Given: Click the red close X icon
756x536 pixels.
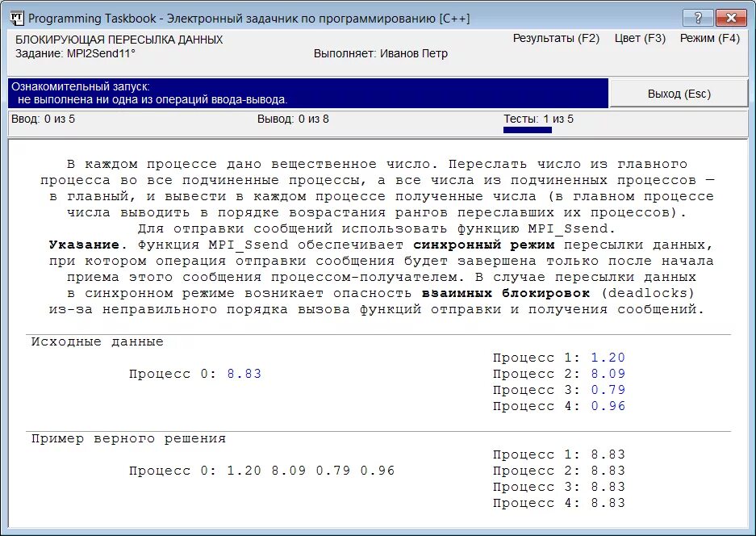Looking at the screenshot, I should (x=730, y=17).
